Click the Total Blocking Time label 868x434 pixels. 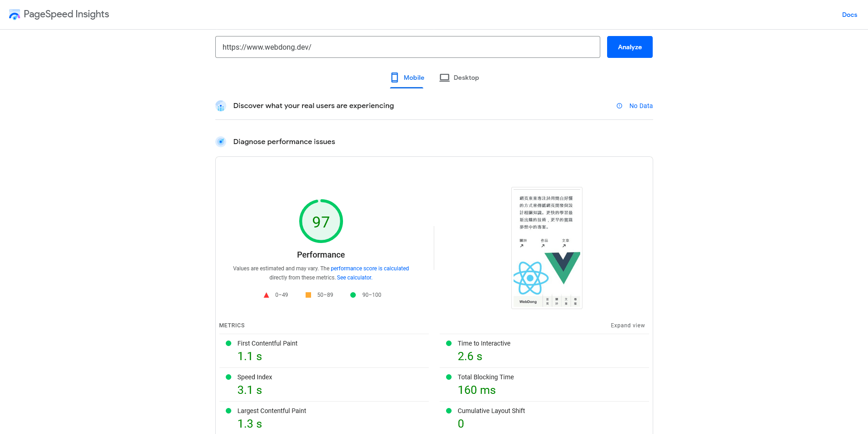pyautogui.click(x=486, y=377)
